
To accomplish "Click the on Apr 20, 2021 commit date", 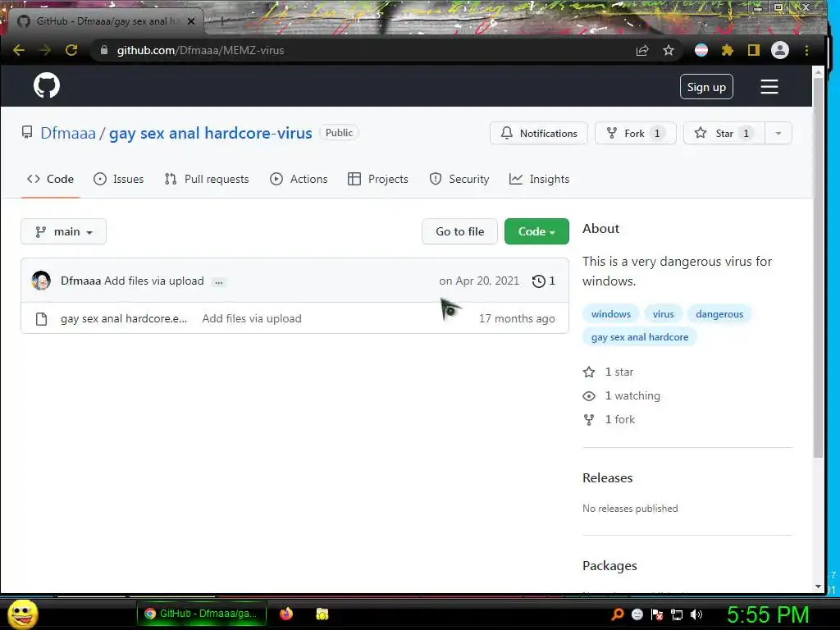I will [x=479, y=281].
